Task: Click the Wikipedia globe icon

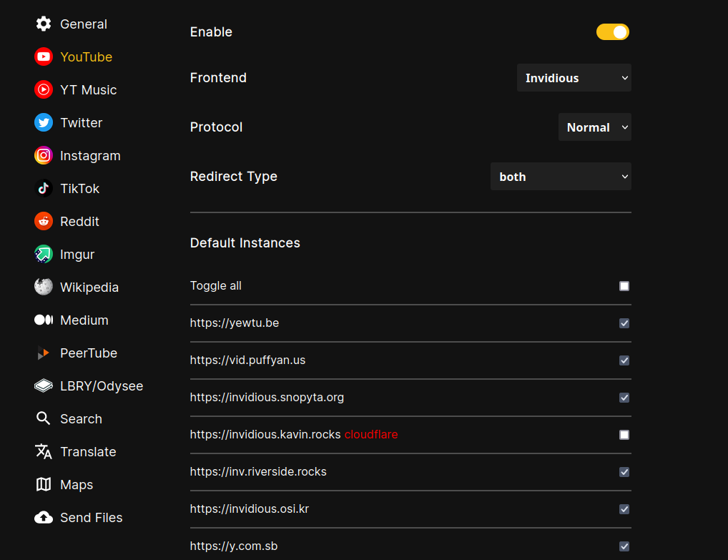Action: coord(43,287)
